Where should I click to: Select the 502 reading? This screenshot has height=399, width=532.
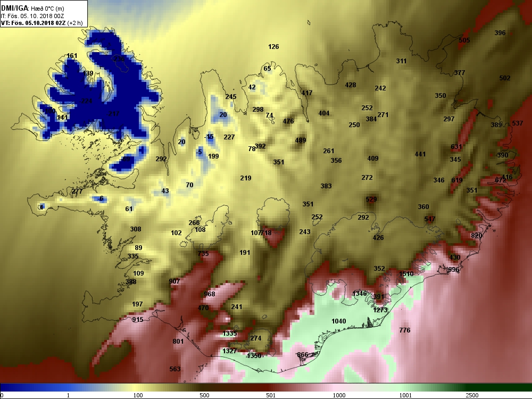coord(504,78)
